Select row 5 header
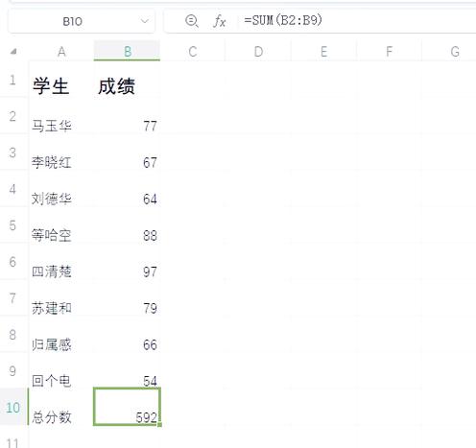The height and width of the screenshot is (448, 476). point(12,225)
